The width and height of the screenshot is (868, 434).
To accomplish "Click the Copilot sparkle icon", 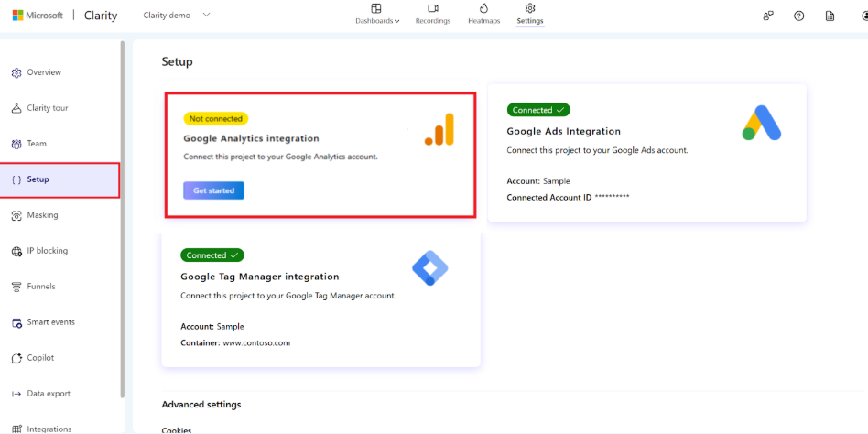I will pos(16,358).
